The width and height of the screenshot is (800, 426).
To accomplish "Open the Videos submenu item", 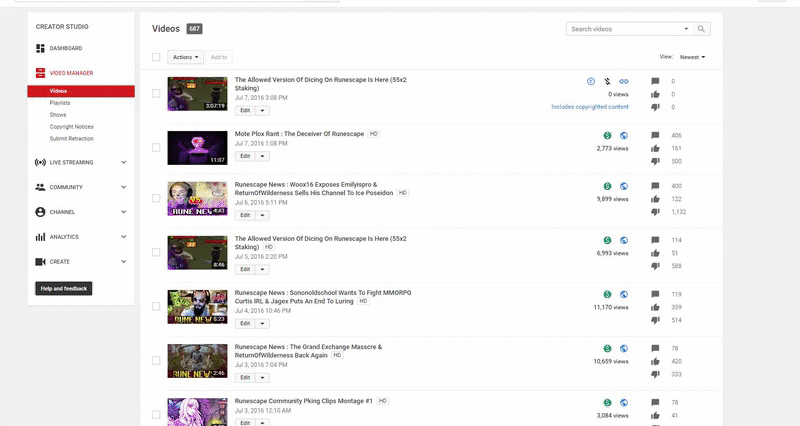I will click(81, 91).
